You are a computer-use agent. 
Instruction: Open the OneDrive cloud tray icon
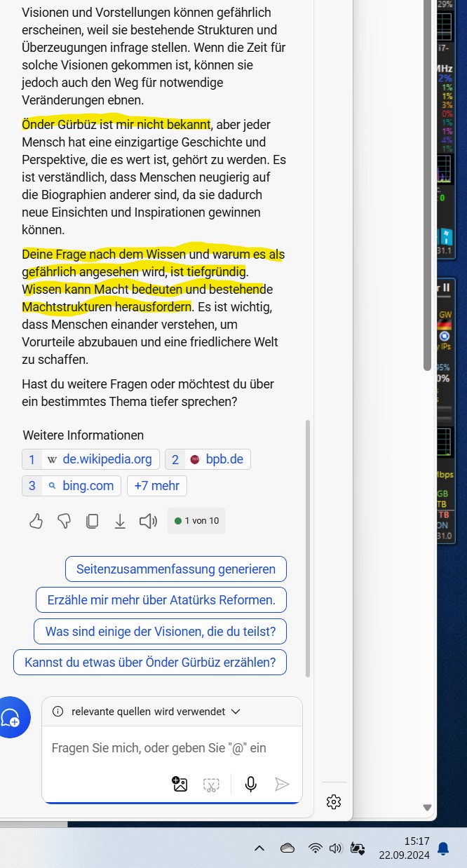[287, 848]
